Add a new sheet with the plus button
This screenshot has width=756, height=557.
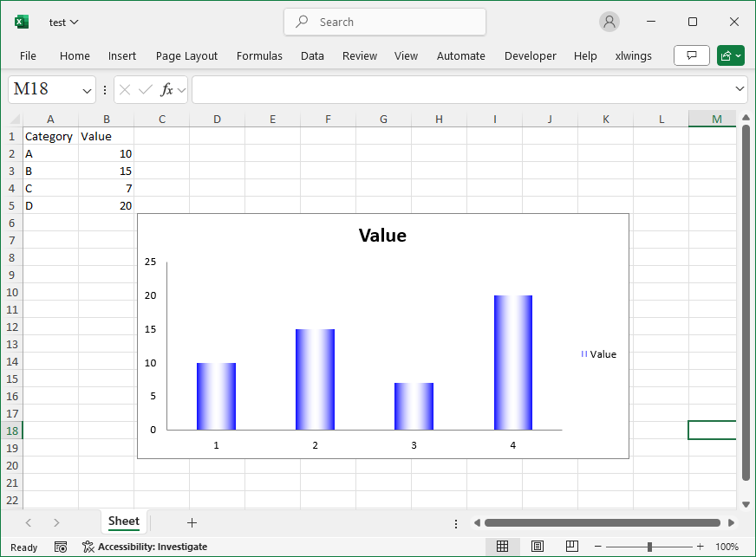click(192, 522)
